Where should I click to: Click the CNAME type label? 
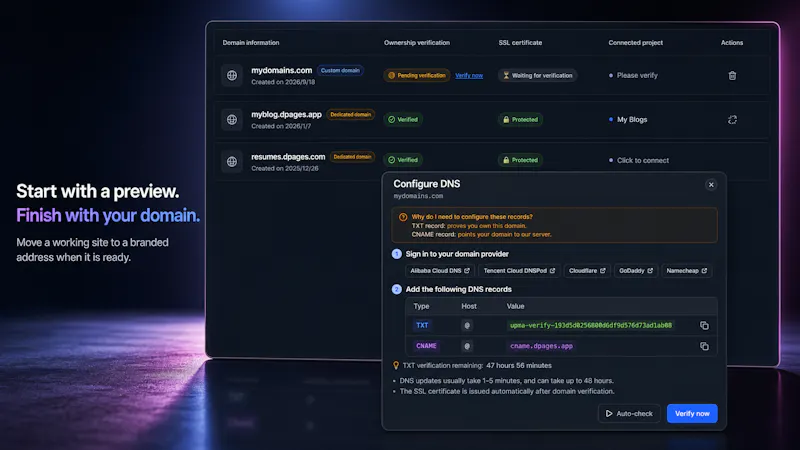(x=426, y=346)
